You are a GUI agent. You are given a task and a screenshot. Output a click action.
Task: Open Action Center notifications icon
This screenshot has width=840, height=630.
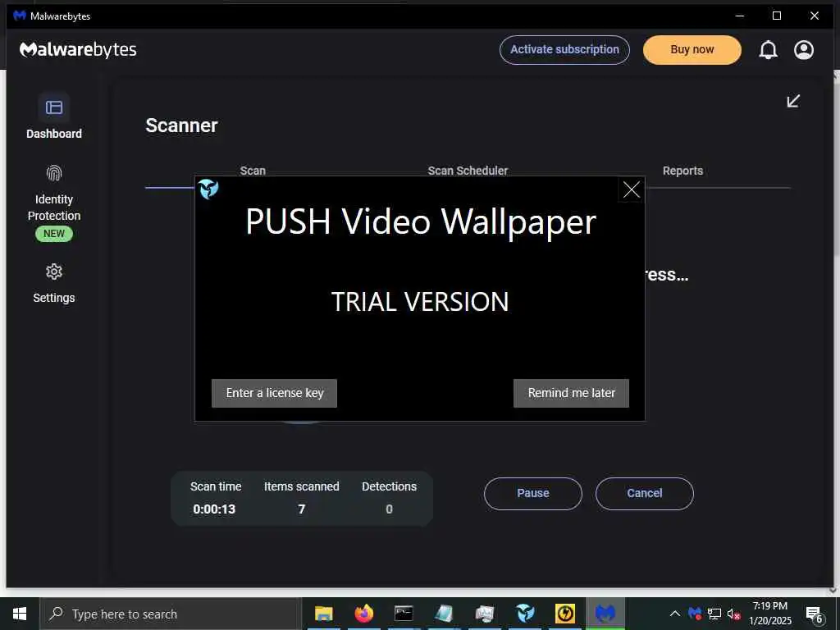tap(814, 614)
